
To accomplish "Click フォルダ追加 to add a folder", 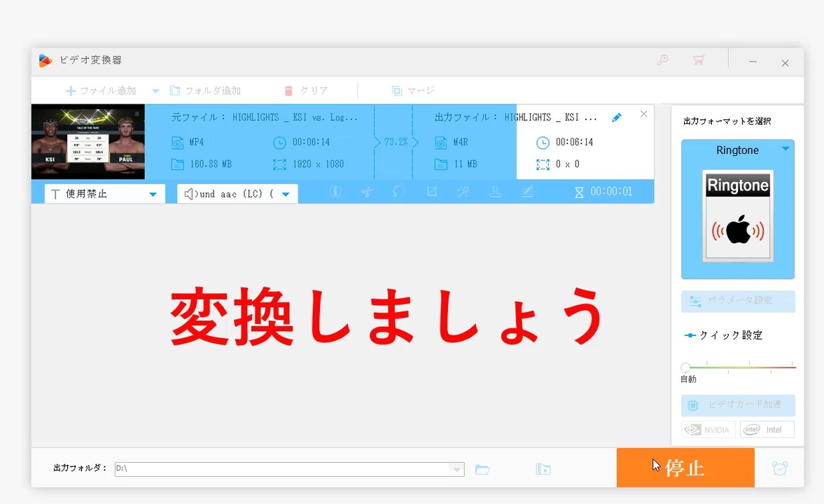I will click(205, 91).
